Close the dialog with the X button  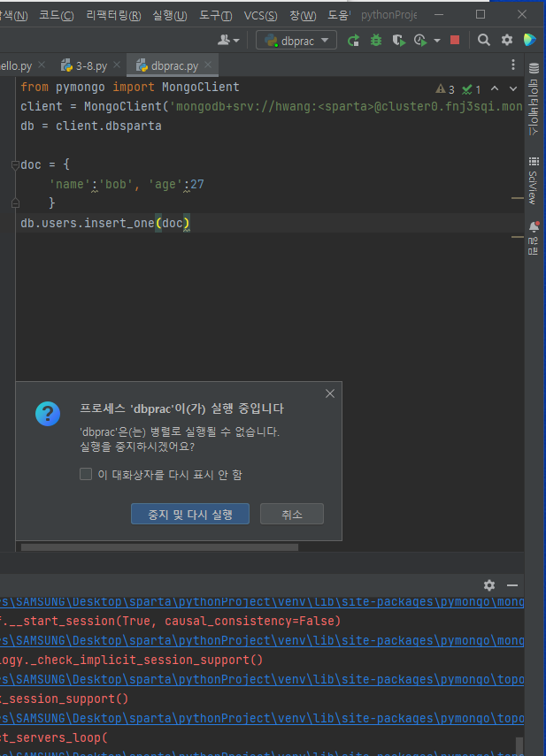coord(330,393)
